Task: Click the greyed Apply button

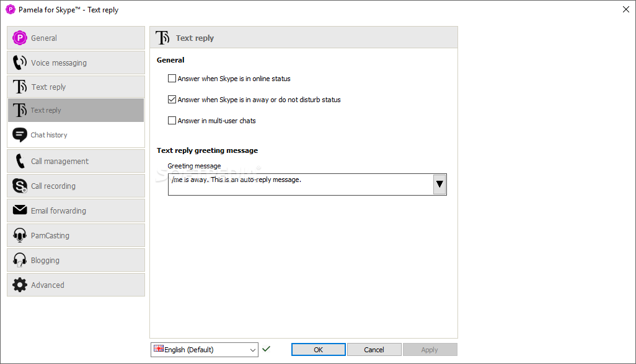Action: coord(430,349)
